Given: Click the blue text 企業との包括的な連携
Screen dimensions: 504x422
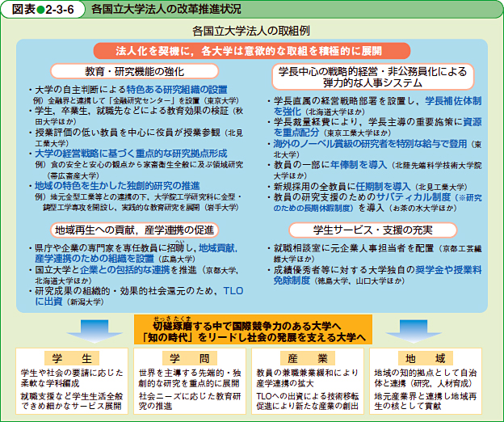Looking at the screenshot, I should coord(124,269).
